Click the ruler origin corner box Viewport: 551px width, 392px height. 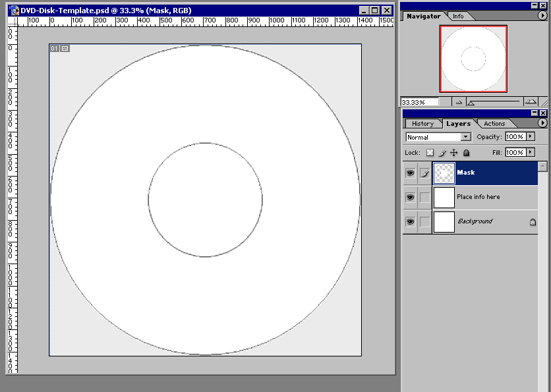pos(13,22)
